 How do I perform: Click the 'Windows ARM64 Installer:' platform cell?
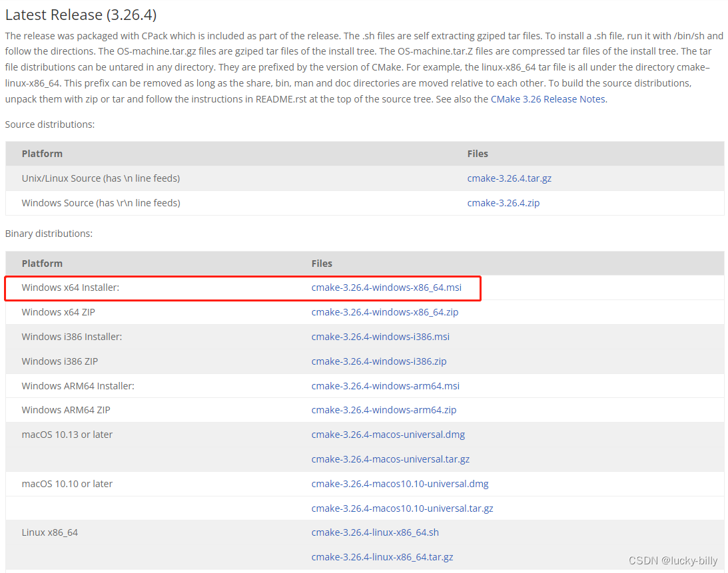(x=77, y=386)
